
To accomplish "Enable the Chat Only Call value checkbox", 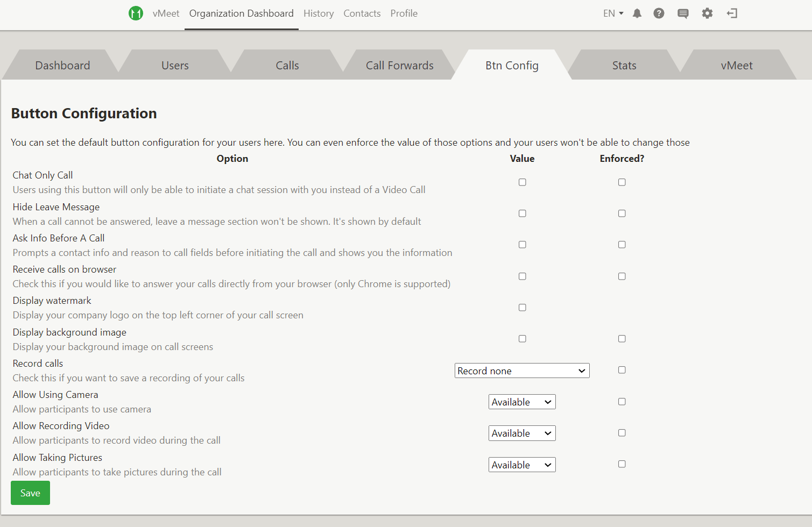I will pos(522,182).
